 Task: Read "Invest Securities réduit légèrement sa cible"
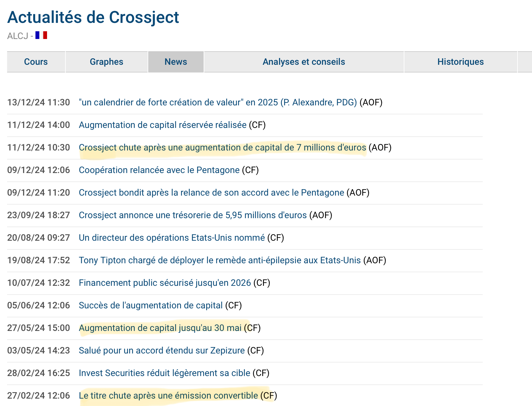point(165,373)
